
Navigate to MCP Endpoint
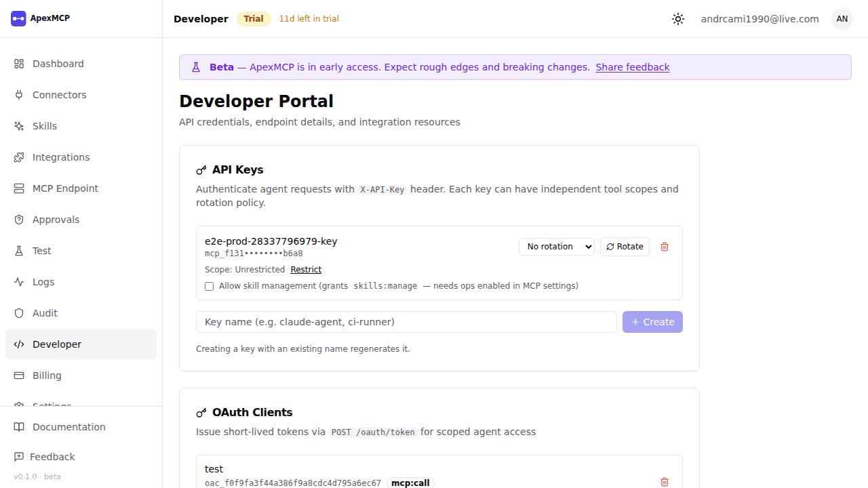[x=81, y=188]
